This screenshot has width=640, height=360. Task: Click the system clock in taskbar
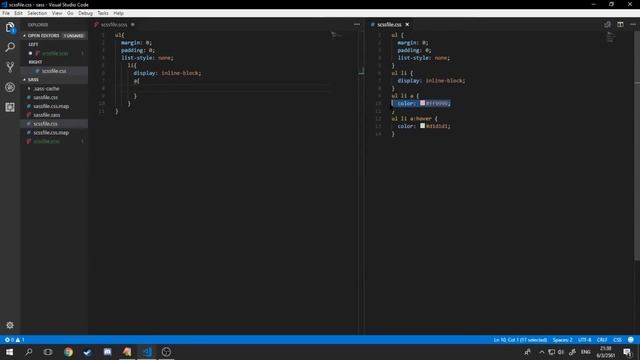(x=606, y=352)
